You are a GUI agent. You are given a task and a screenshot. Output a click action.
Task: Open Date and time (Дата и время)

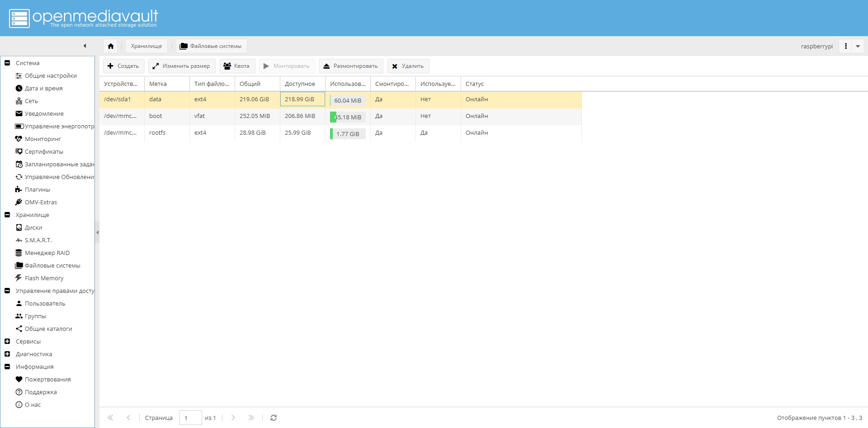[x=43, y=89]
